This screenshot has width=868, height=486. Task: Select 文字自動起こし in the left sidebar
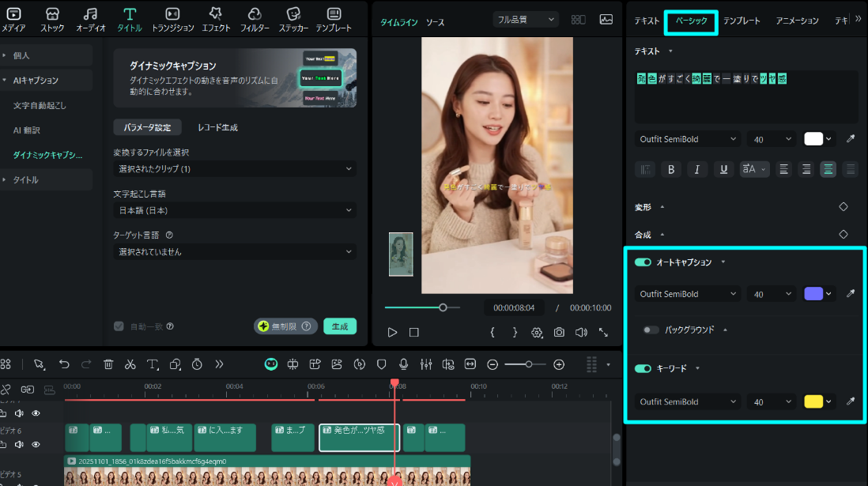point(40,105)
